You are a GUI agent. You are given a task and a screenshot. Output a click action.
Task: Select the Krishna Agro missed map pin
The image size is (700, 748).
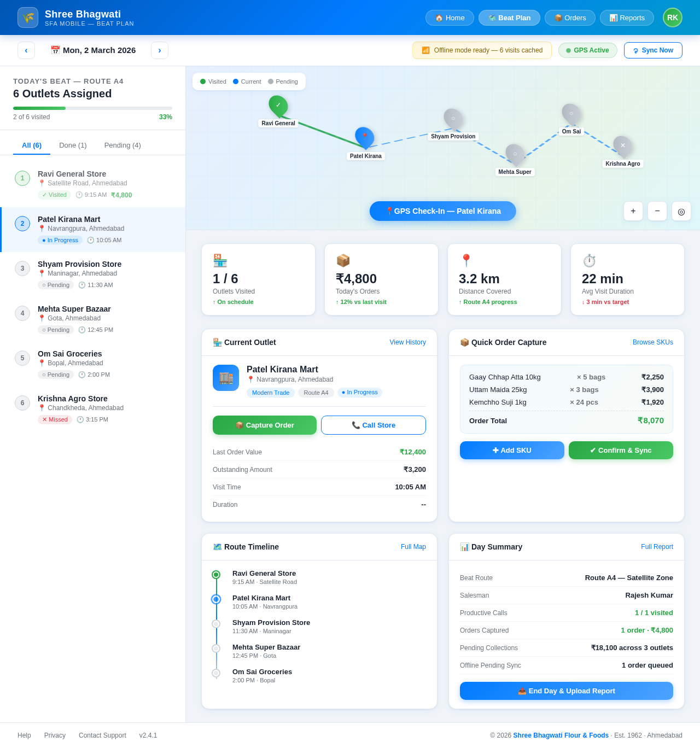pos(622,145)
